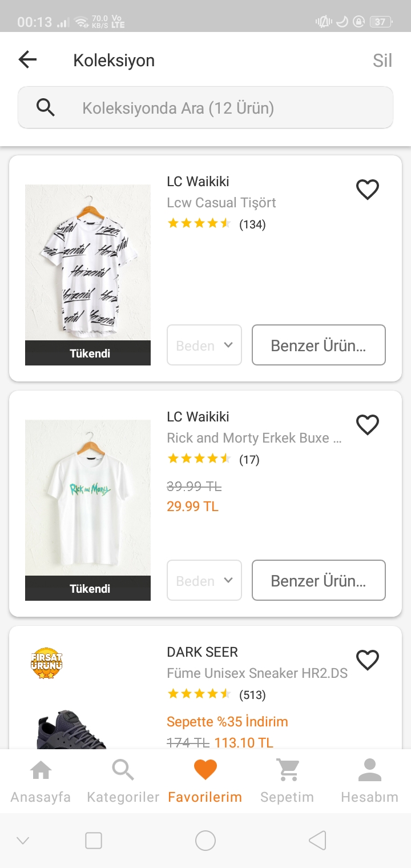Image resolution: width=411 pixels, height=868 pixels.
Task: Toggle favorite heart on DARK SEER sneaker
Action: 368,660
